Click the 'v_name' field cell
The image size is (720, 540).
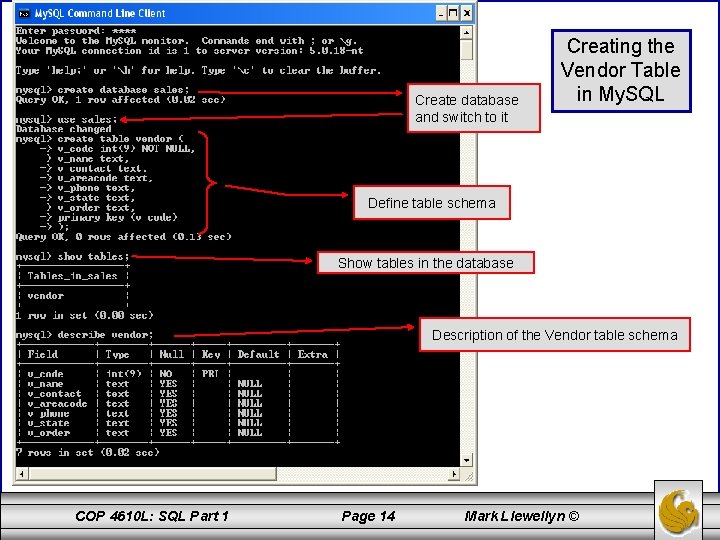click(x=45, y=384)
